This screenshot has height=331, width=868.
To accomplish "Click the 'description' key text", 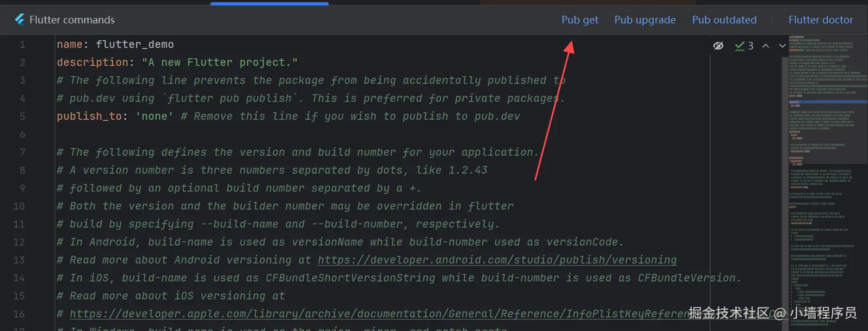I will [x=93, y=62].
